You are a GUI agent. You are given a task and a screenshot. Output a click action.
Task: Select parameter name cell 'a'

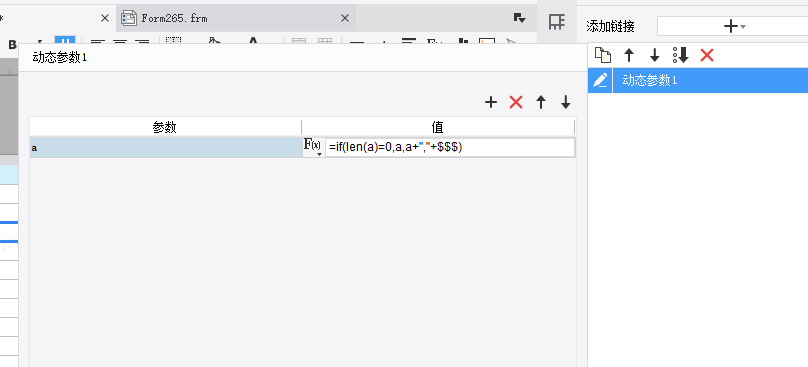pos(165,147)
